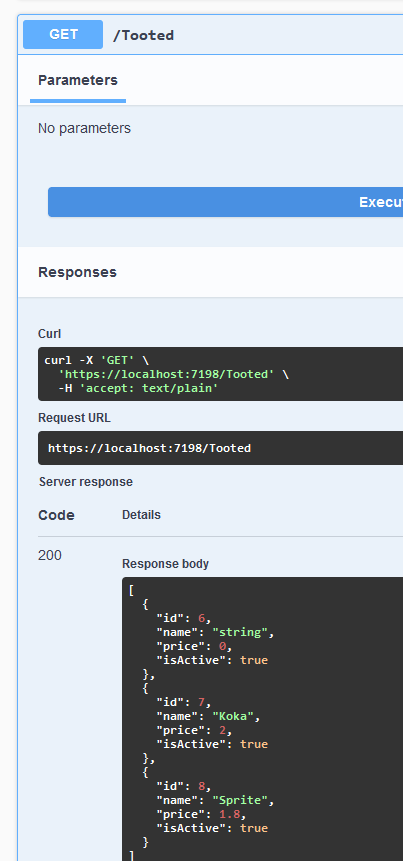Viewport: 403px width, 861px height.
Task: Click the Code column header
Action: (x=56, y=516)
